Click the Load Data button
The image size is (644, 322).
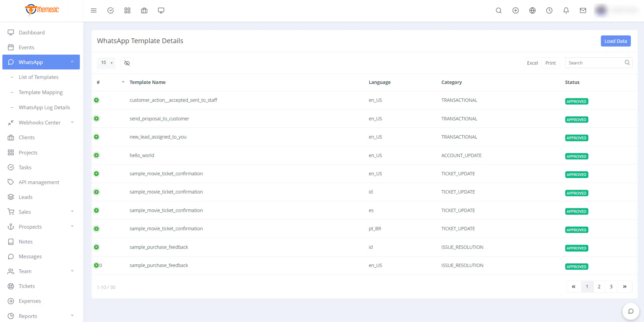pos(615,41)
